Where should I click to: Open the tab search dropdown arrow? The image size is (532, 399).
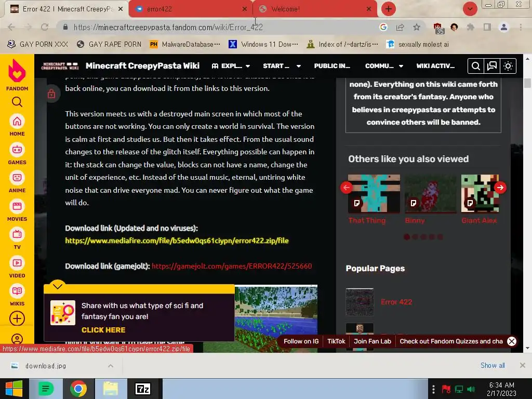(x=470, y=9)
